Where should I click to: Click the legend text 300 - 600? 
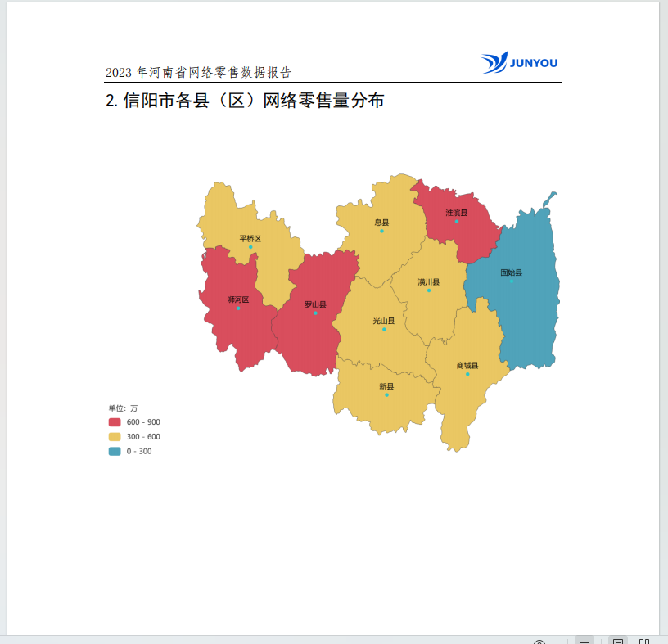tap(143, 437)
